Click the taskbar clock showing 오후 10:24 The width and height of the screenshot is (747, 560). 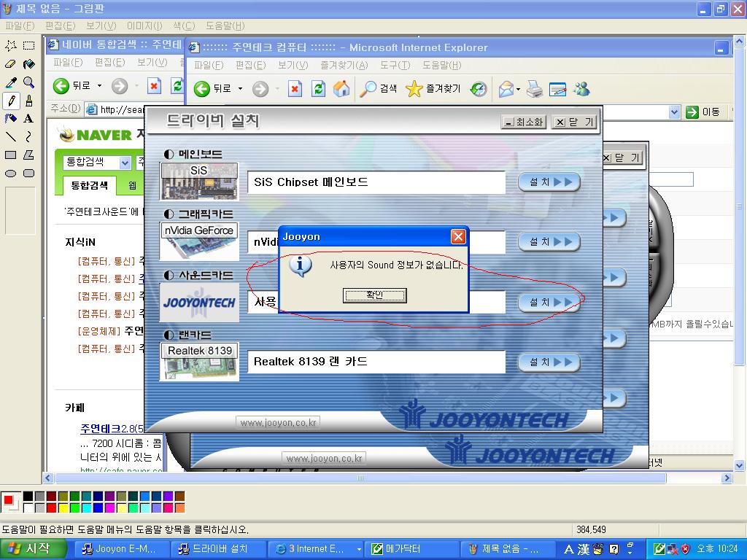tap(717, 549)
